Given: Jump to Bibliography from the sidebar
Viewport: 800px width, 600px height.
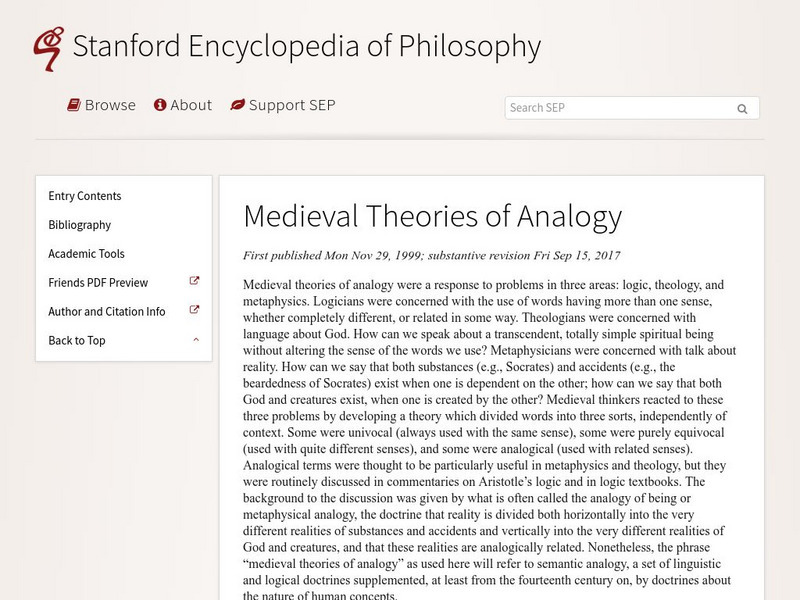Looking at the screenshot, I should coord(80,225).
